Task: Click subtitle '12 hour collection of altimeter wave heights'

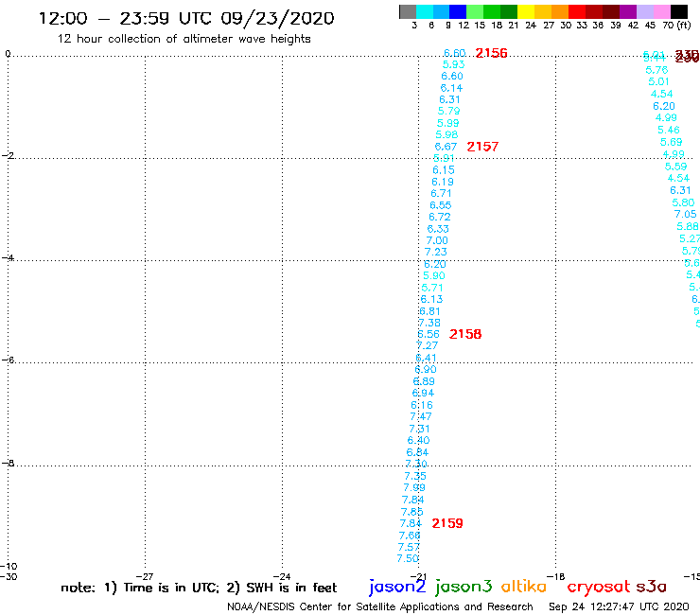Action: point(184,39)
